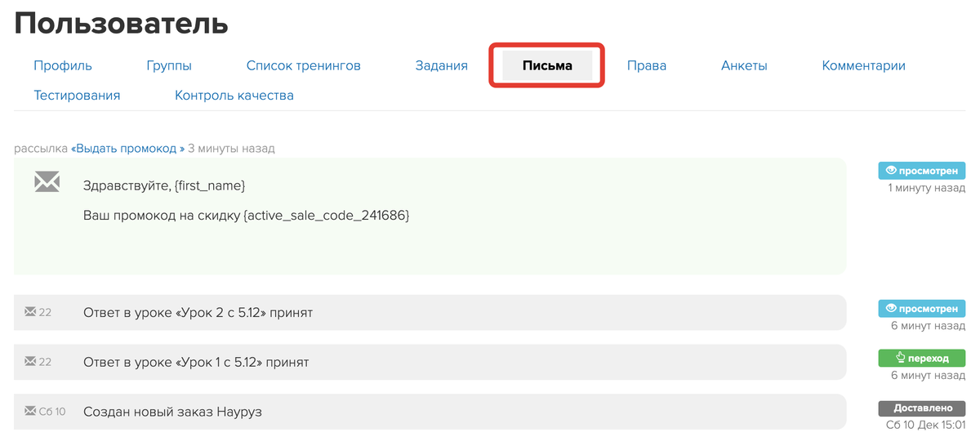Open the Комментарии tab
This screenshot has width=980, height=437.
[x=863, y=65]
